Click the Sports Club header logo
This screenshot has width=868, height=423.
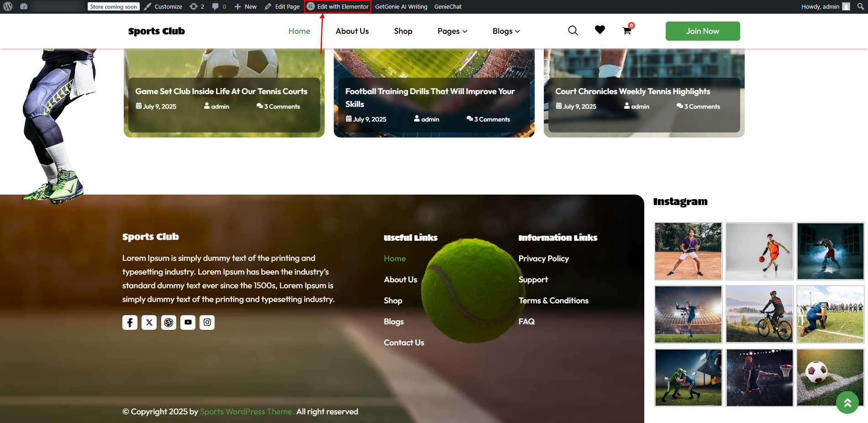(156, 31)
